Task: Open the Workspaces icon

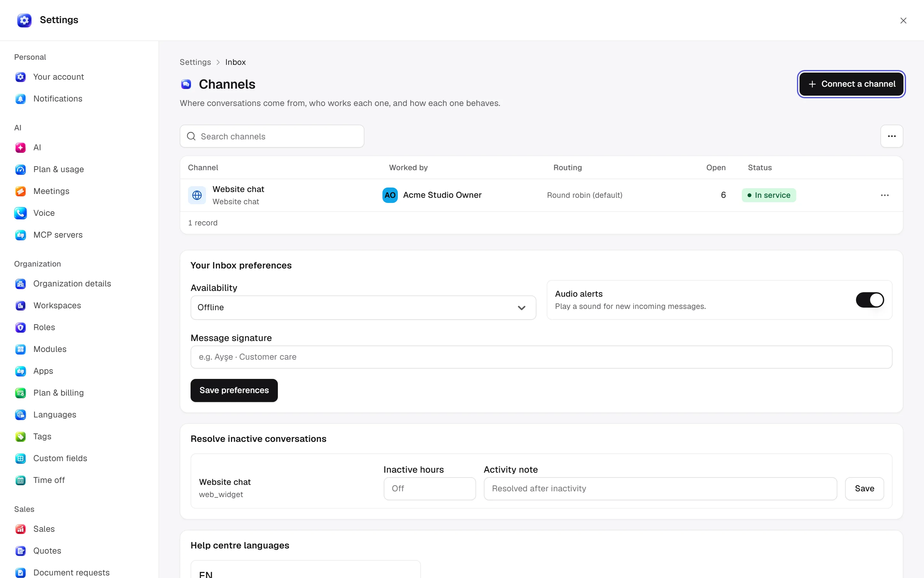Action: [20, 305]
